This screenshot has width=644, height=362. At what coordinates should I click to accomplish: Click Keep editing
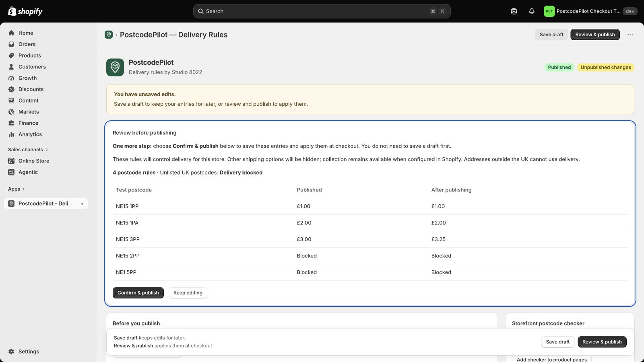coord(188,293)
